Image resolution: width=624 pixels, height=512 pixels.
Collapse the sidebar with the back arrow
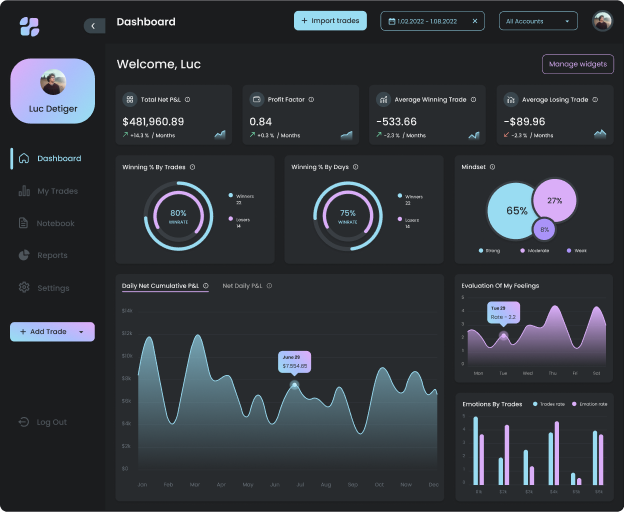tap(94, 26)
